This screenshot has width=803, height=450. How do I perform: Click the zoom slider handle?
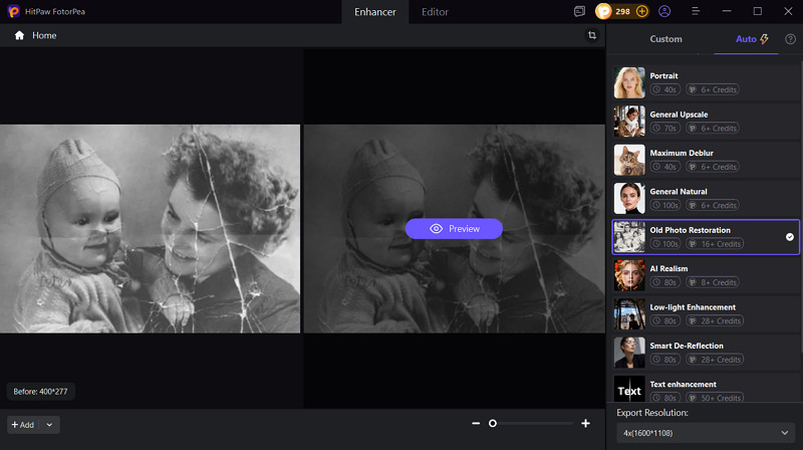[493, 423]
